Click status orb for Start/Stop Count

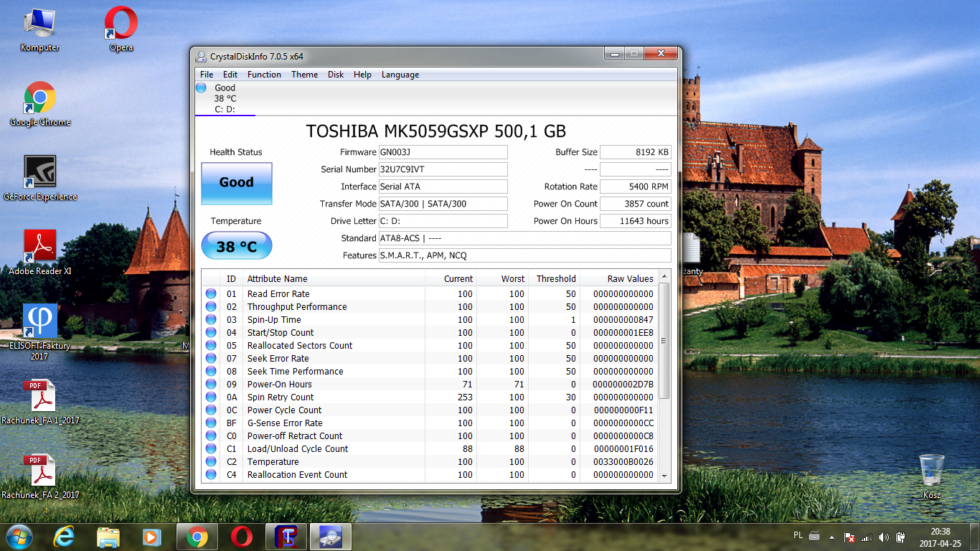pos(211,332)
